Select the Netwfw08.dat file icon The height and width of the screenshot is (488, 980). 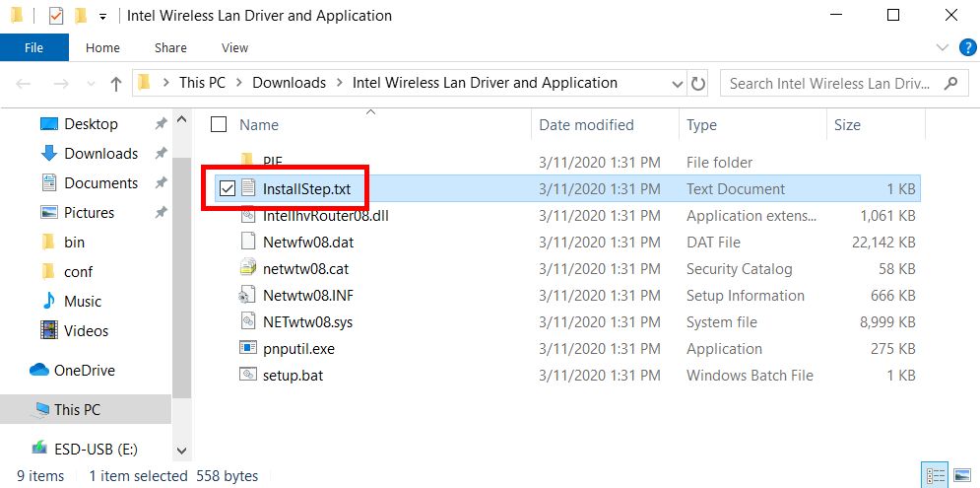point(248,242)
